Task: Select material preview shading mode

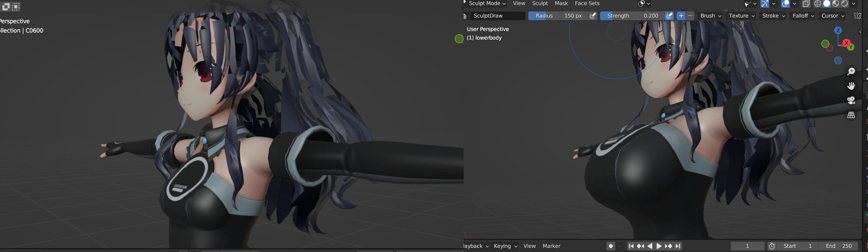Action: (x=836, y=4)
